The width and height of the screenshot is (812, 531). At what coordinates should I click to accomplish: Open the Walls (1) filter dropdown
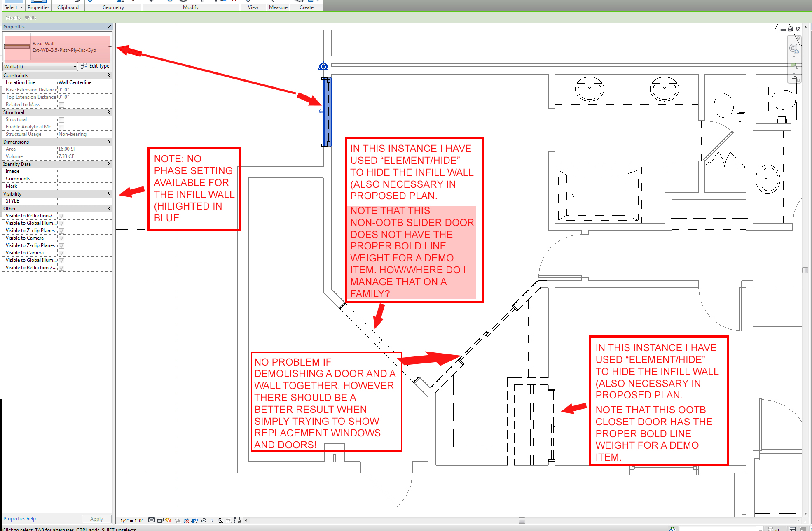[x=75, y=67]
